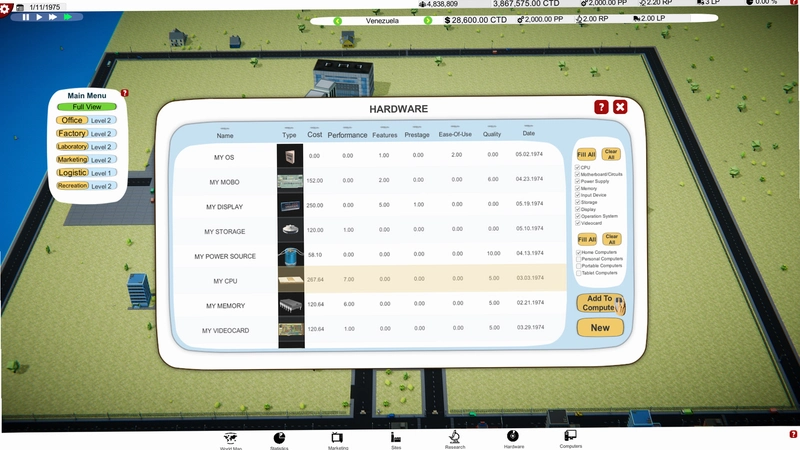This screenshot has height=450, width=800.
Task: Click Fill All above component types
Action: coord(586,154)
